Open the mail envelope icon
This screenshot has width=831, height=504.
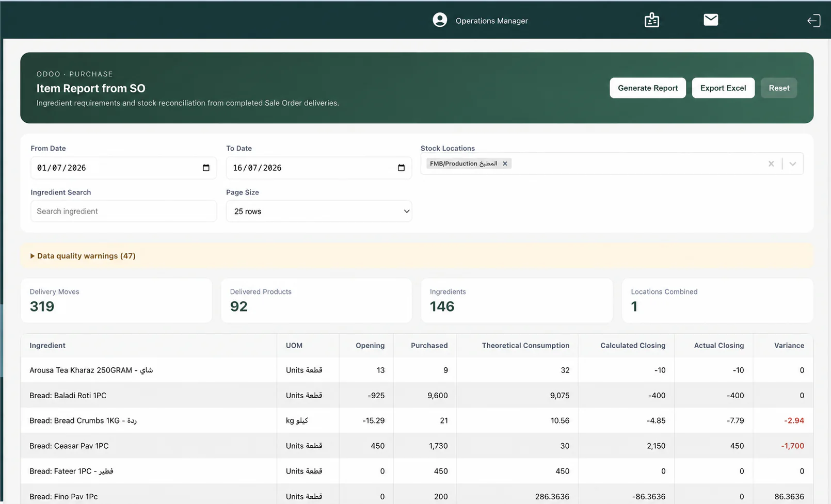(x=711, y=20)
